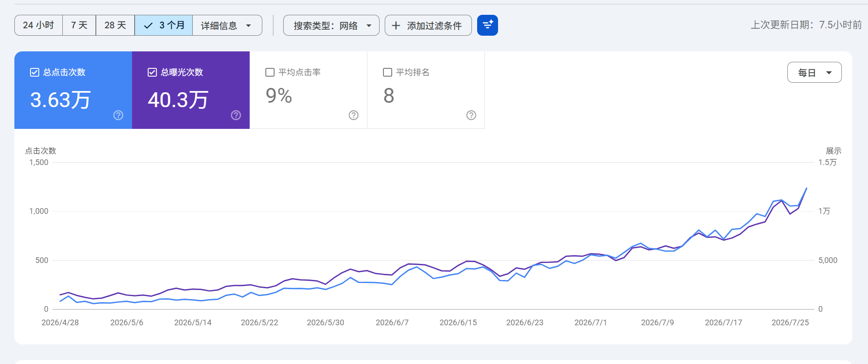Click the 9% average CTR value
Image resolution: width=868 pixels, height=364 pixels.
tap(279, 96)
